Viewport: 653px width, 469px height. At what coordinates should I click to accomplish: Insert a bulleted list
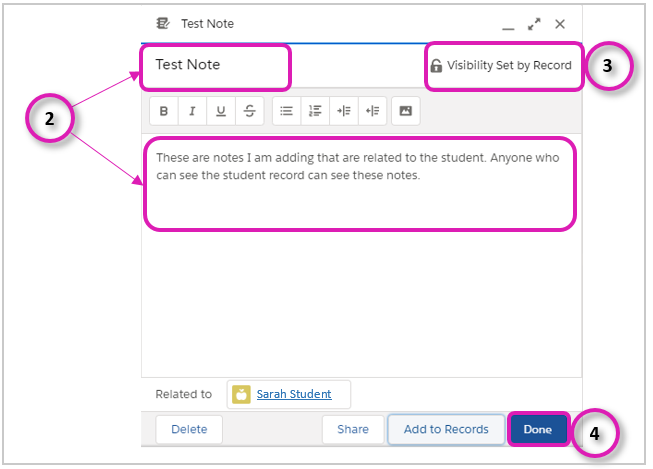(287, 111)
